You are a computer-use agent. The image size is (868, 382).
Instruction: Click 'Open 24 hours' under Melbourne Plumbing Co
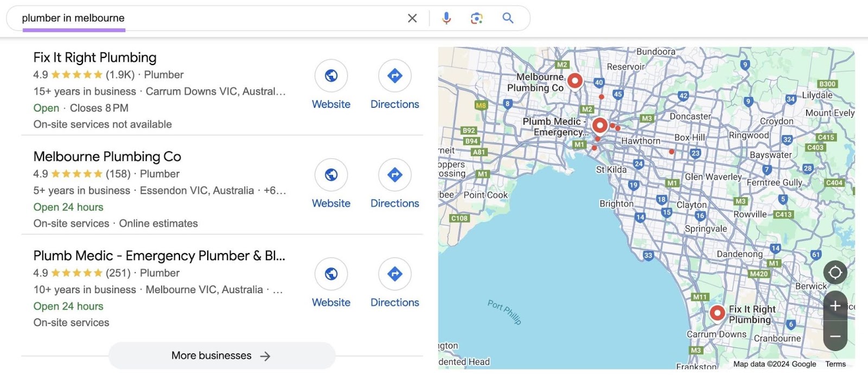(x=68, y=207)
